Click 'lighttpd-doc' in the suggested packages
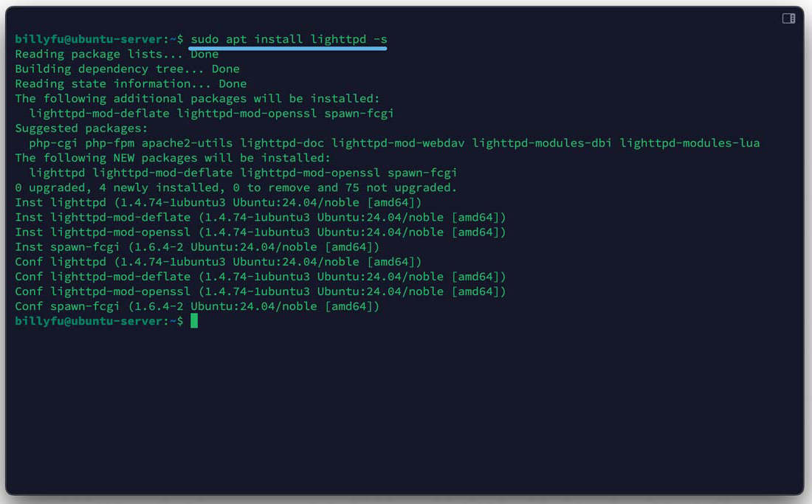 point(282,143)
